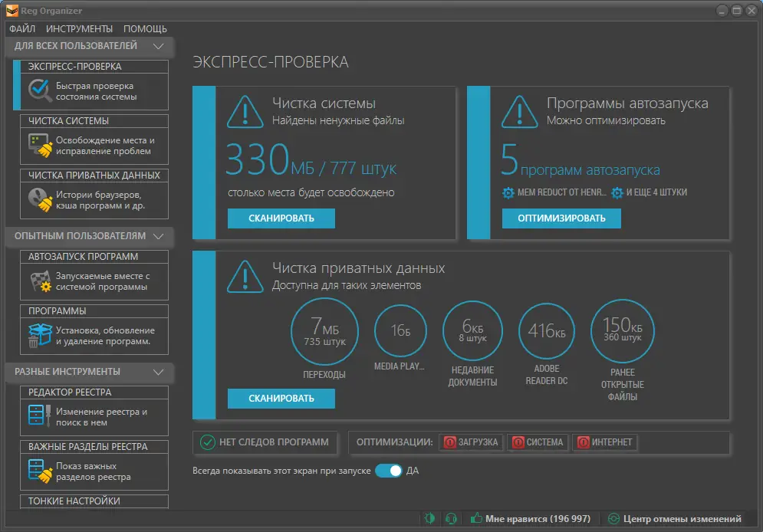
Task: Toggle always show this screen at startup
Action: [x=388, y=471]
